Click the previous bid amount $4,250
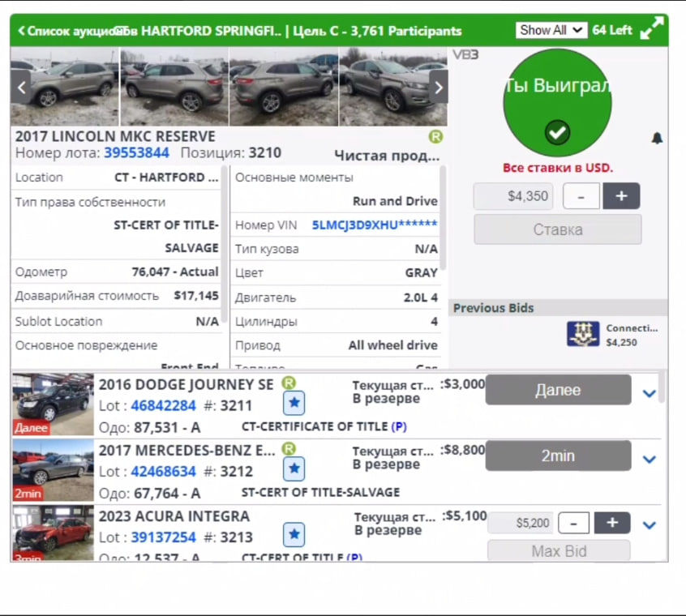 [x=621, y=342]
